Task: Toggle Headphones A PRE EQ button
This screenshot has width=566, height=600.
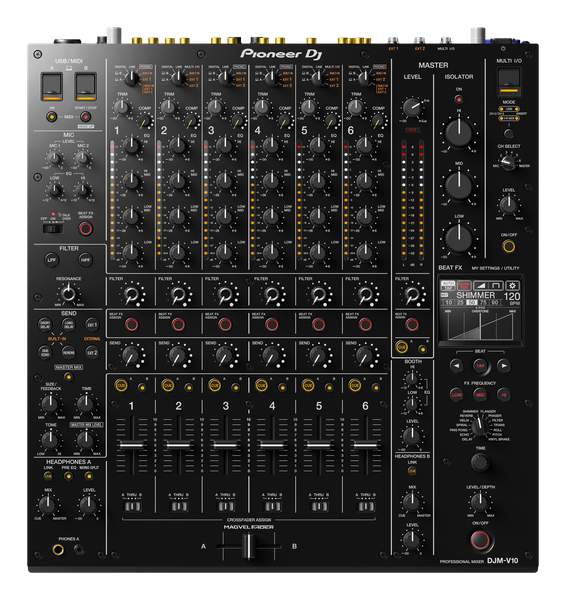Action: point(69,476)
